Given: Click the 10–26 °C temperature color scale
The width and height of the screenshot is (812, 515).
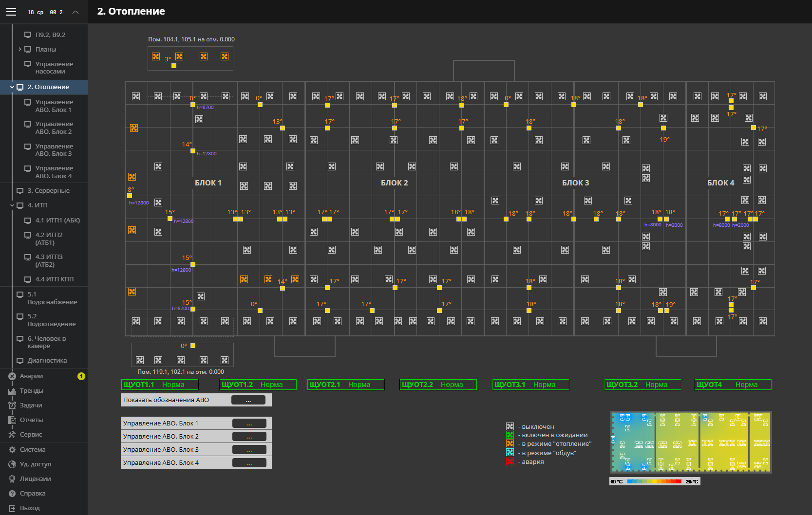Looking at the screenshot, I should (x=655, y=481).
